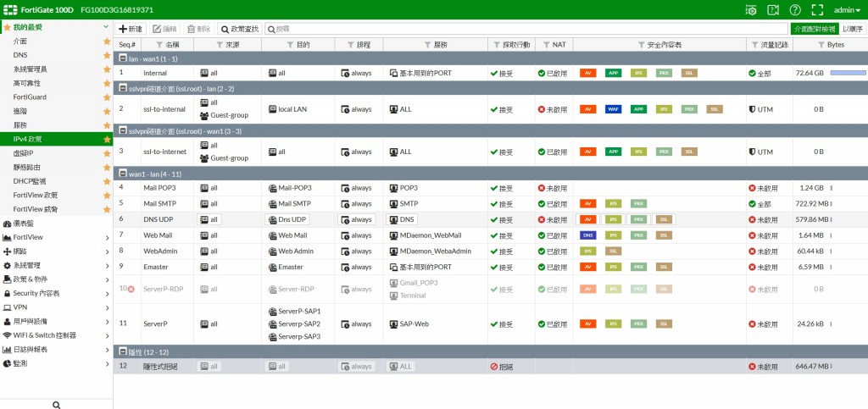The image size is (868, 409).
Task: Click the Bytes bar in the internal row
Action: tap(848, 73)
